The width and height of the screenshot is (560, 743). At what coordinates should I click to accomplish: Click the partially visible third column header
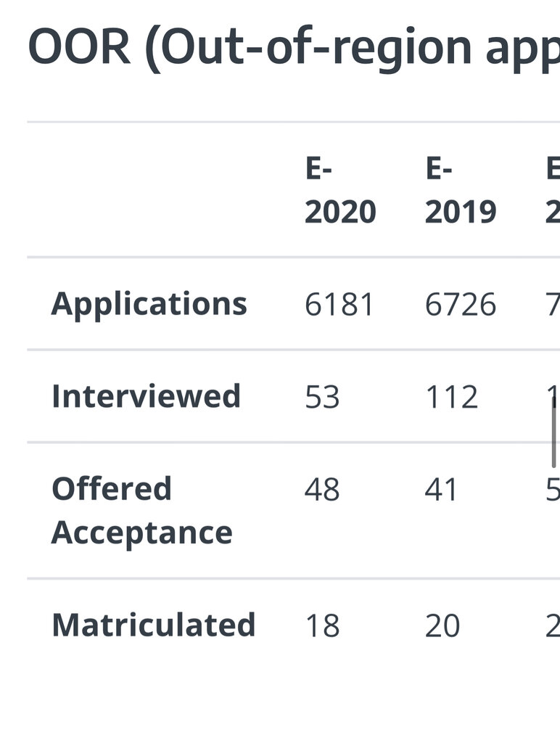pos(553,191)
